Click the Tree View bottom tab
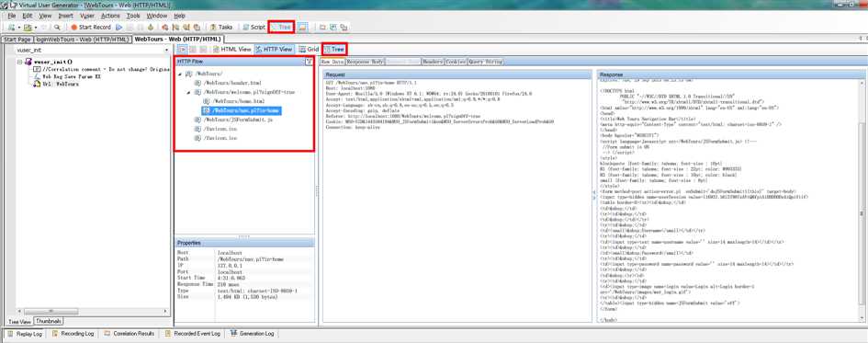The image size is (868, 343). tap(20, 321)
